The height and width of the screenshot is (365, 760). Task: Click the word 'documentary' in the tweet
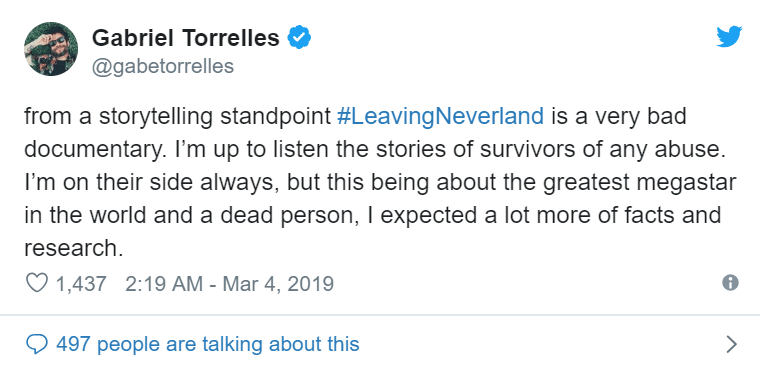click(x=91, y=150)
